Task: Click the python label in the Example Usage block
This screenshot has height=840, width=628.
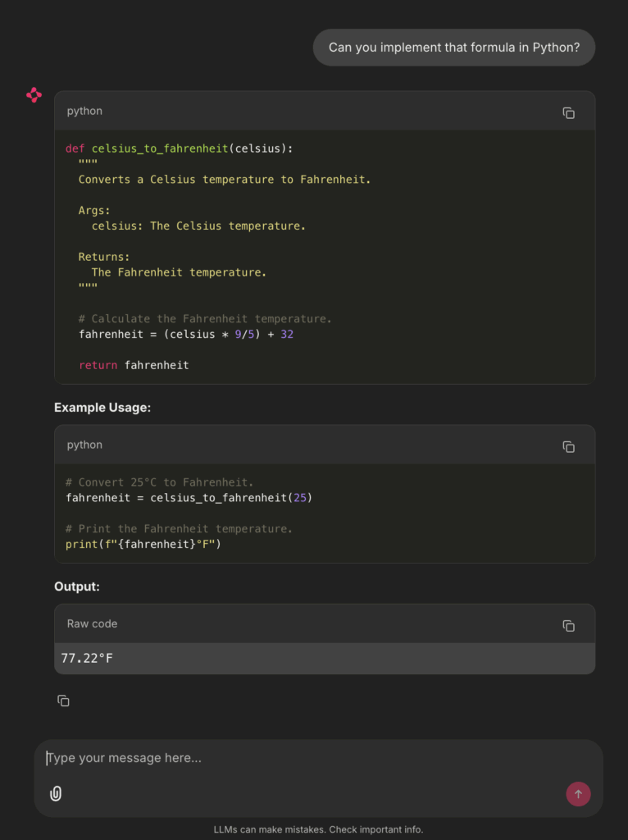Action: [x=84, y=445]
